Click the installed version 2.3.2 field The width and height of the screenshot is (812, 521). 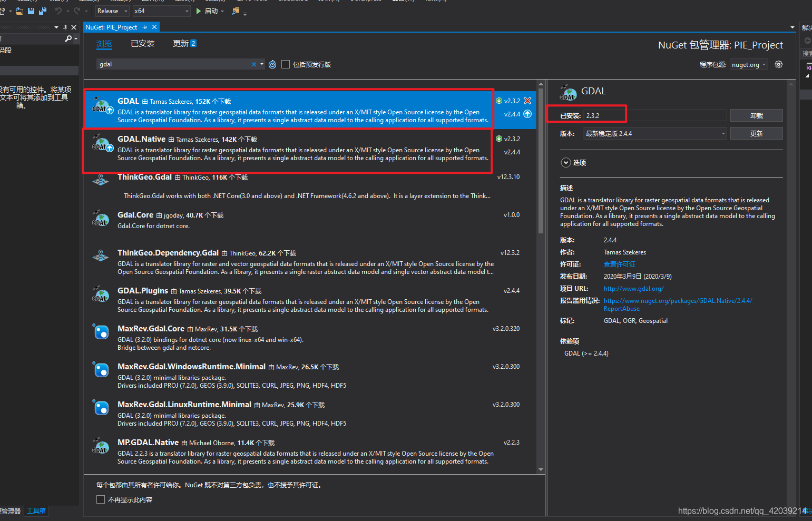point(655,116)
